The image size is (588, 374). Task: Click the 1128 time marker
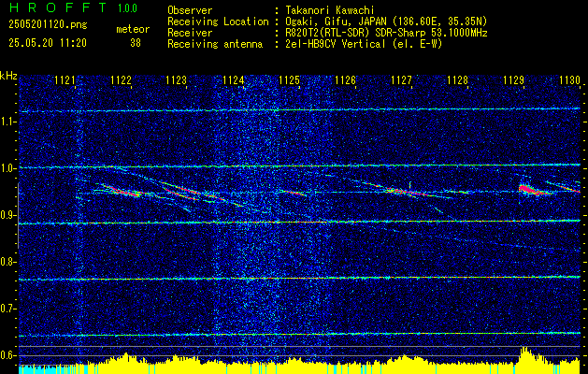coord(457,79)
